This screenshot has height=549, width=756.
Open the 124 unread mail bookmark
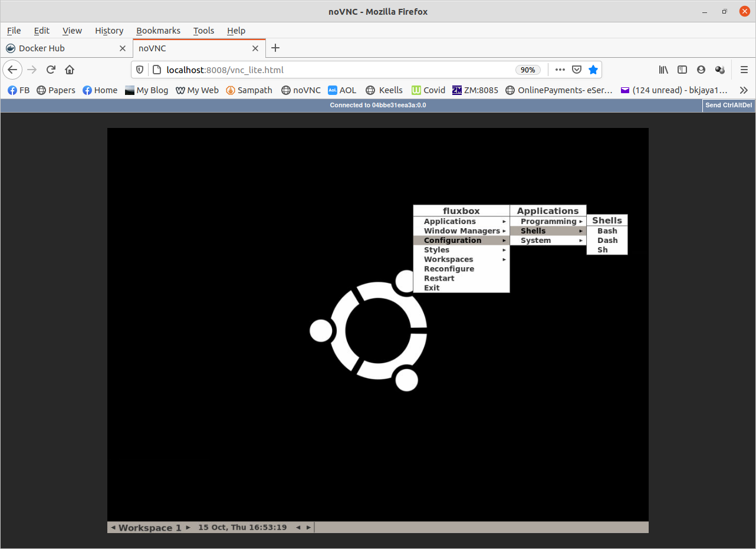click(x=674, y=90)
